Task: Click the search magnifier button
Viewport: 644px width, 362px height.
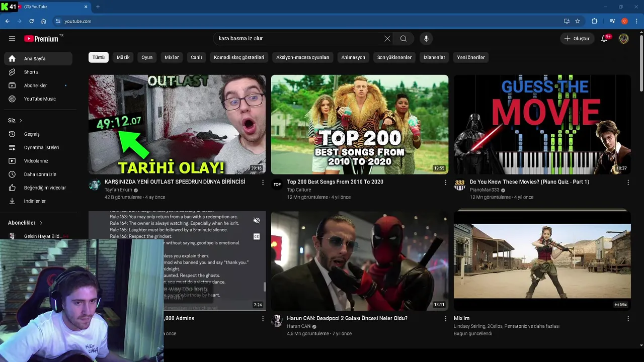Action: pyautogui.click(x=404, y=38)
